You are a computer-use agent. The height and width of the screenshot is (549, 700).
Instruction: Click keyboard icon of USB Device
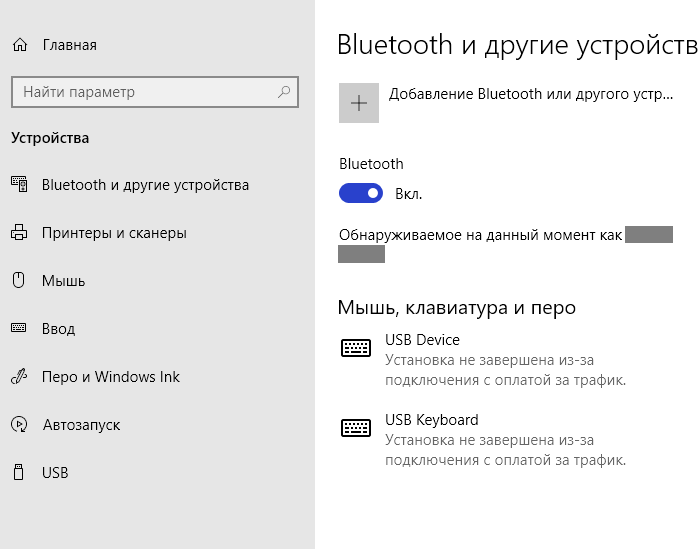click(356, 348)
